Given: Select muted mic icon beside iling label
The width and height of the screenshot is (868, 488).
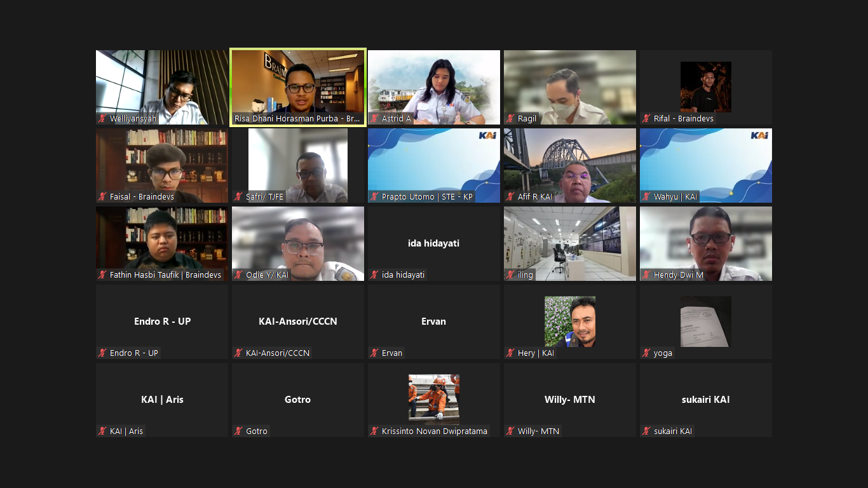Looking at the screenshot, I should click(x=510, y=275).
